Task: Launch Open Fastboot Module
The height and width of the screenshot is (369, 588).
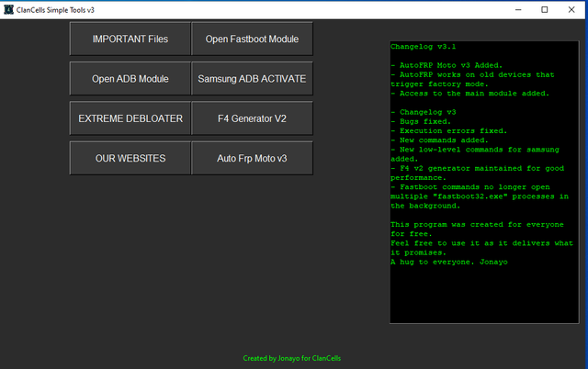Action: (252, 39)
